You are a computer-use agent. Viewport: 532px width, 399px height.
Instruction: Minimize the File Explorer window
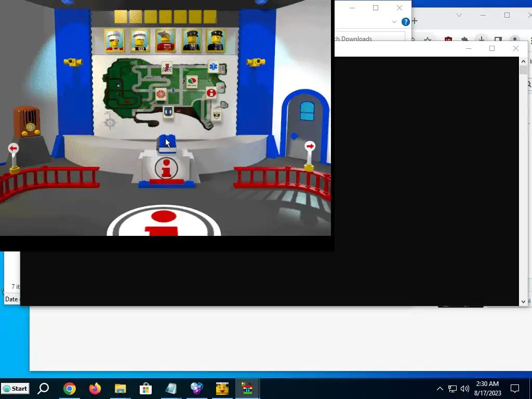(352, 8)
